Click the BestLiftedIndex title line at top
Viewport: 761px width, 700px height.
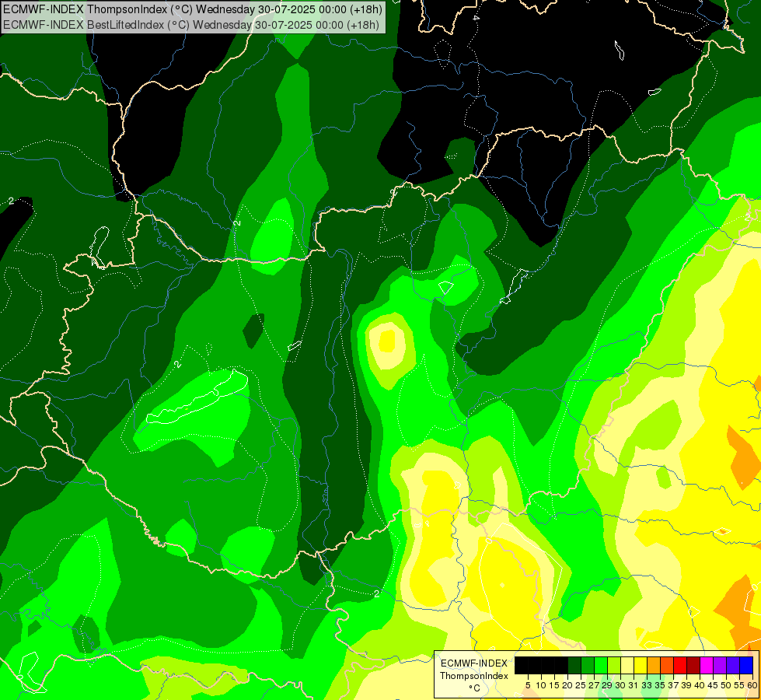point(190,25)
